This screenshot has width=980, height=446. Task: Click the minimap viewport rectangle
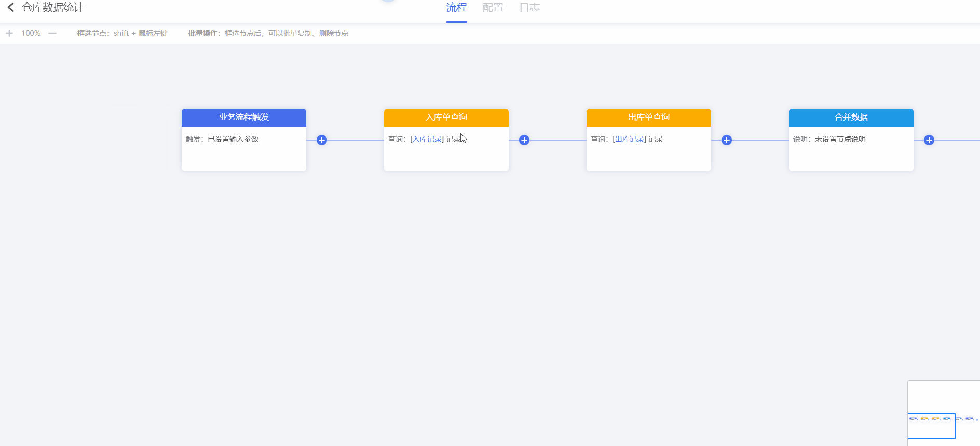pos(931,426)
